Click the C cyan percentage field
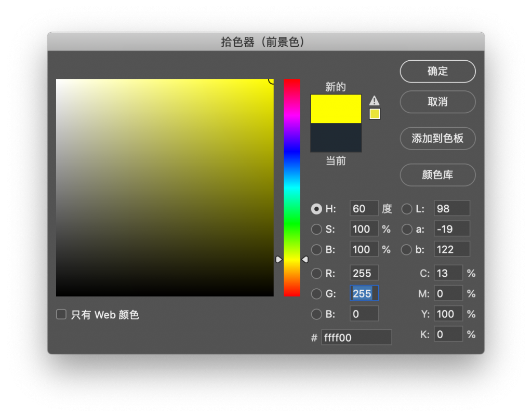 pyautogui.click(x=448, y=273)
